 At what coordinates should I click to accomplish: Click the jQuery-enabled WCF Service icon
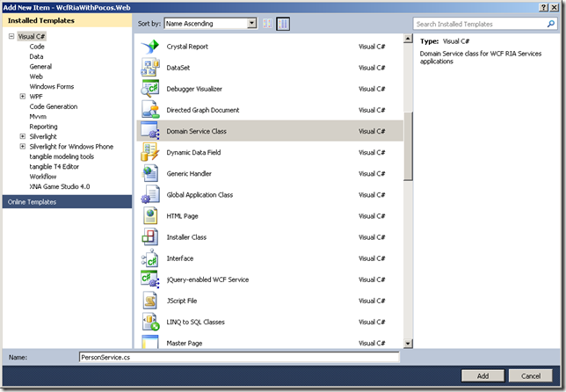pyautogui.click(x=150, y=279)
